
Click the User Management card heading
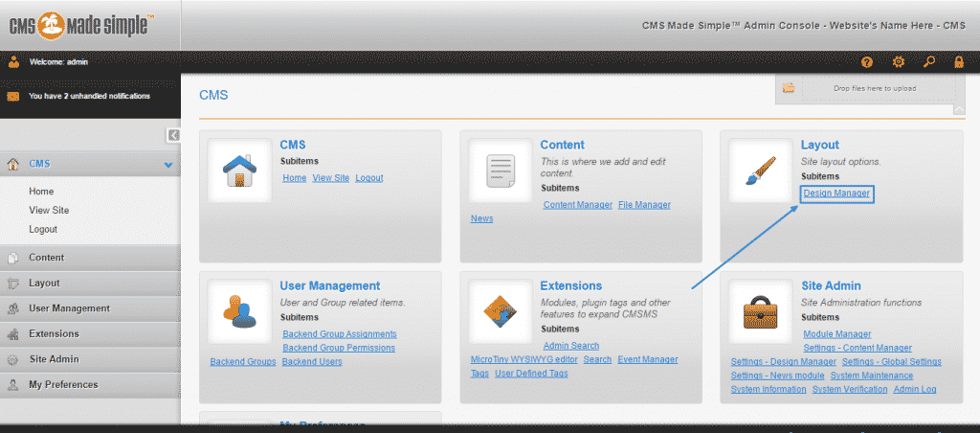coord(330,286)
